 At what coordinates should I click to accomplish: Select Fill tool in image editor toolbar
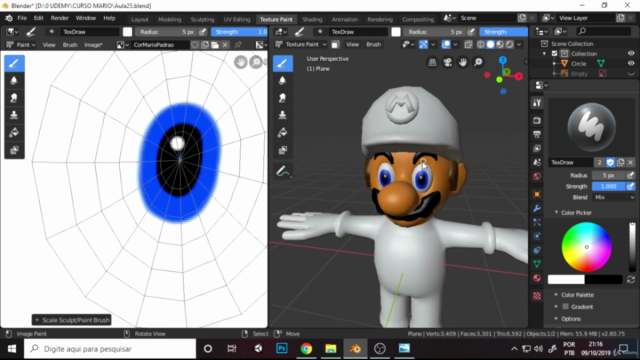[14, 133]
